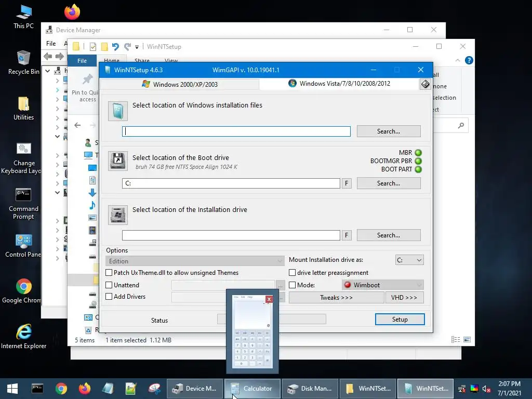Click Installation drive path input field
Image resolution: width=532 pixels, height=399 pixels.
pos(231,235)
